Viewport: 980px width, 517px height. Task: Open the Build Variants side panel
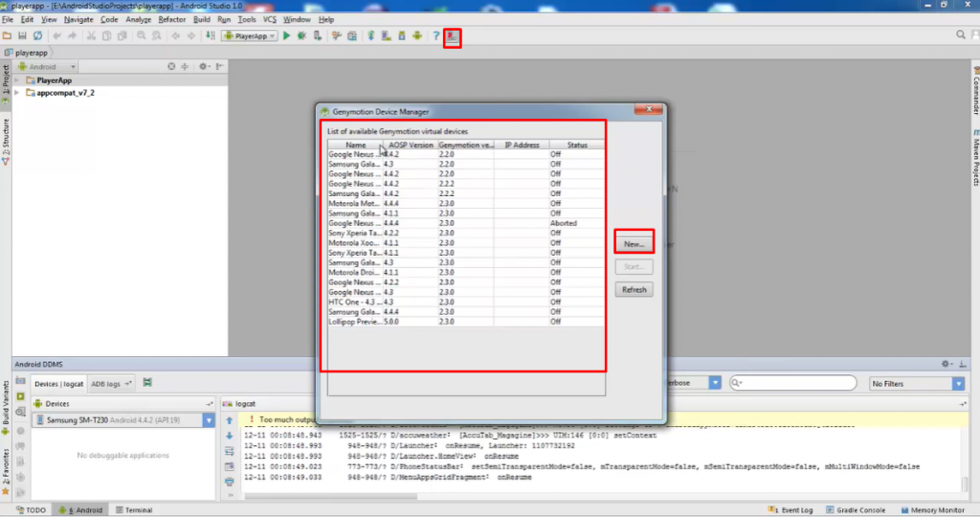tap(6, 408)
